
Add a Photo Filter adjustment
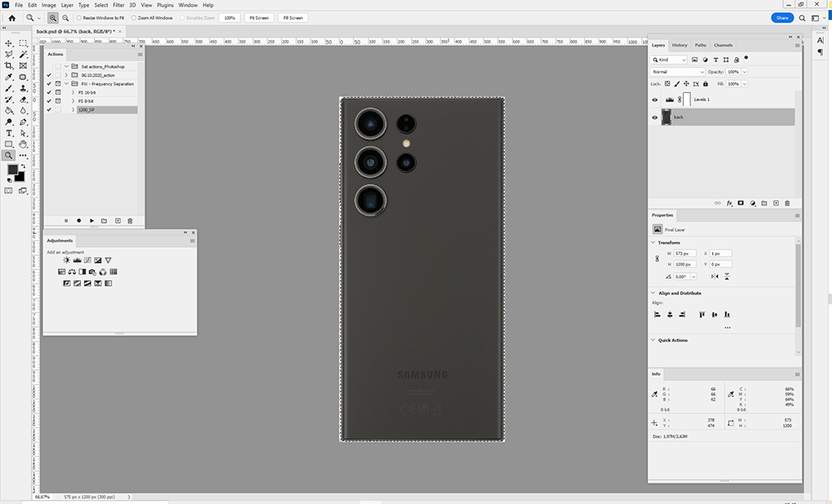coord(92,272)
